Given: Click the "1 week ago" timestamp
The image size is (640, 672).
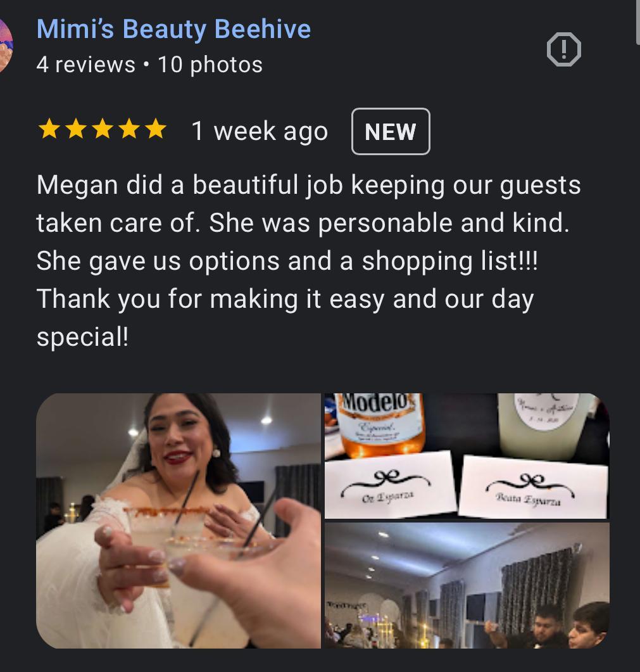Looking at the screenshot, I should 260,130.
